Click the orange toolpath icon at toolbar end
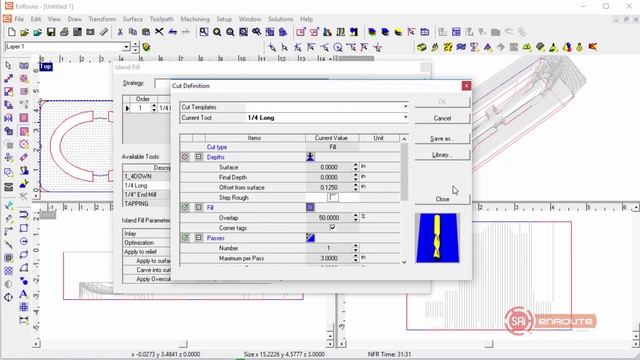The width and height of the screenshot is (640, 360). click(593, 47)
